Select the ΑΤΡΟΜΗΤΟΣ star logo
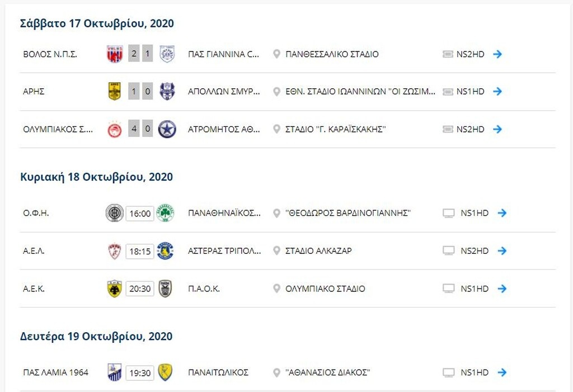The width and height of the screenshot is (573, 392). coord(166,129)
